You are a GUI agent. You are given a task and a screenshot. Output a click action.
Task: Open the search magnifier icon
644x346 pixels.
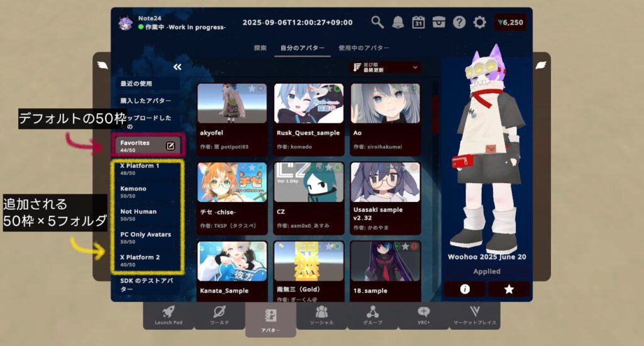coord(377,22)
